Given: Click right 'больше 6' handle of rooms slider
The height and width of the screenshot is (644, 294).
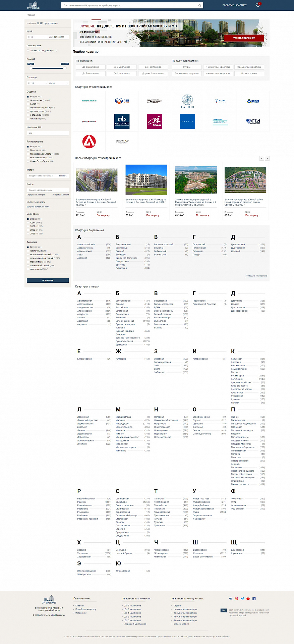Looking at the screenshot, I should 64,68.
